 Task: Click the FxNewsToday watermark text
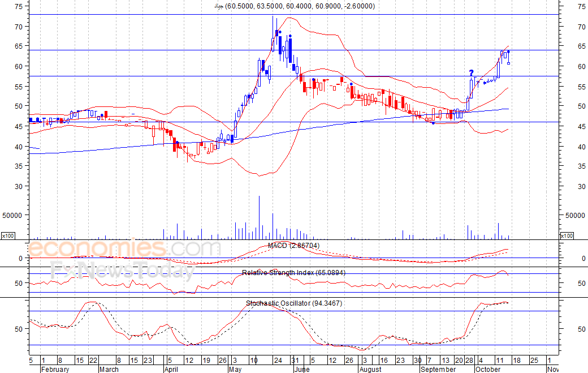pos(123,270)
